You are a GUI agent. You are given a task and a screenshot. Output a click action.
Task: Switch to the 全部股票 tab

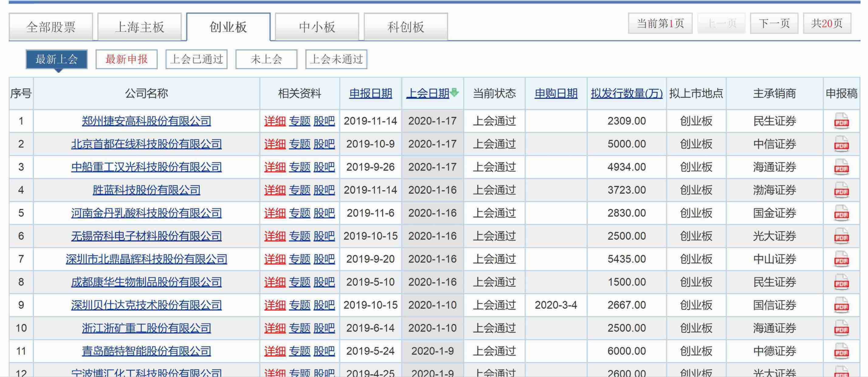point(51,27)
